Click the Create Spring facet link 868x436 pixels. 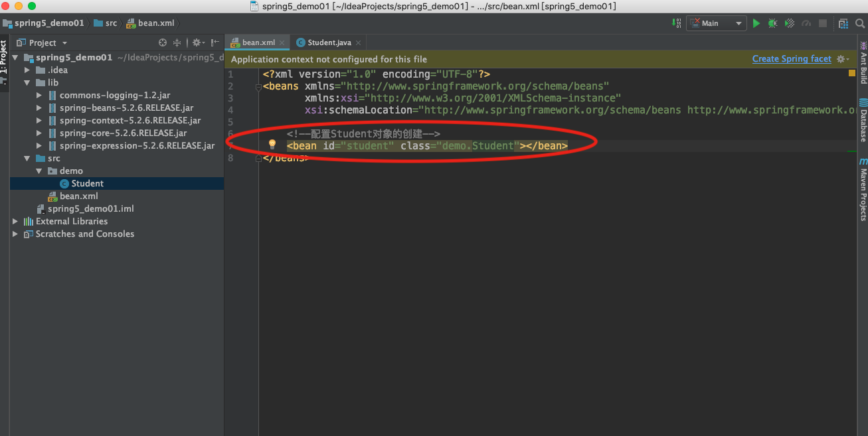click(792, 59)
